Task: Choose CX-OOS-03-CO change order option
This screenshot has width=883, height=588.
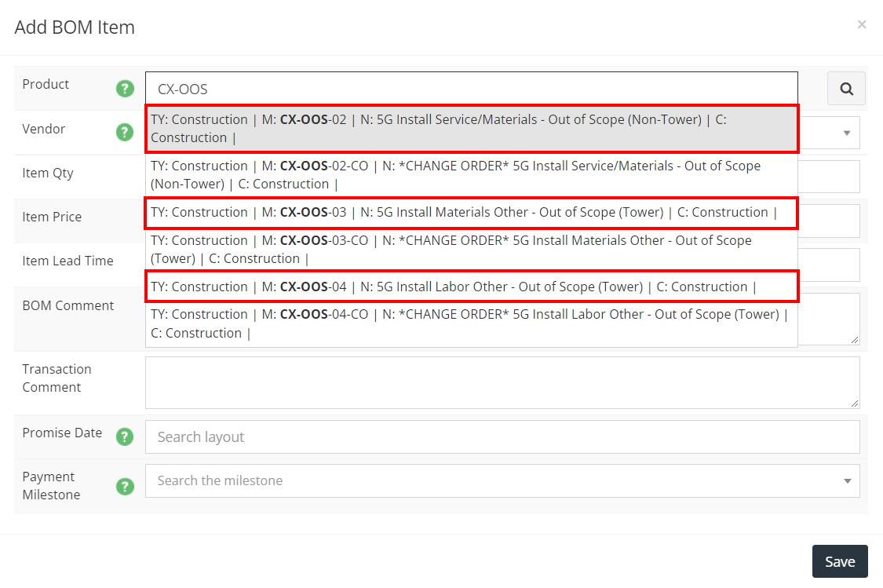Action: [x=472, y=250]
